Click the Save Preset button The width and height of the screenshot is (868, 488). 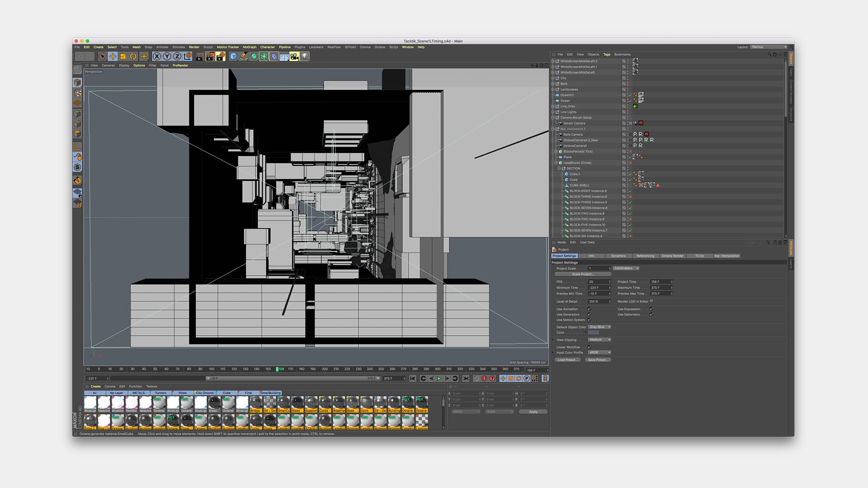click(x=598, y=360)
